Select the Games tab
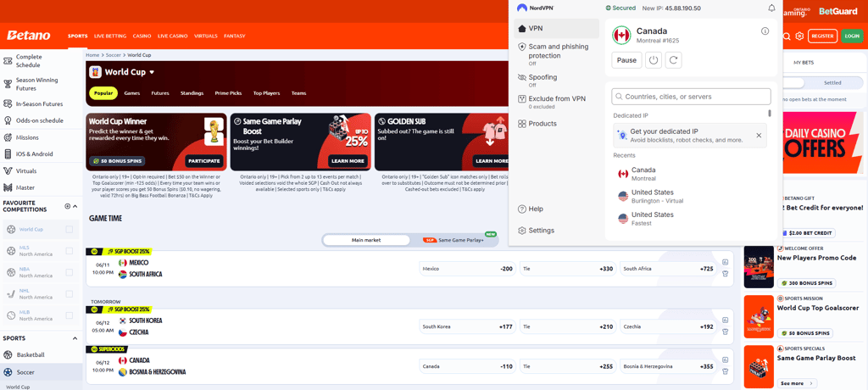Screen dimensions: 868x390 131,93
